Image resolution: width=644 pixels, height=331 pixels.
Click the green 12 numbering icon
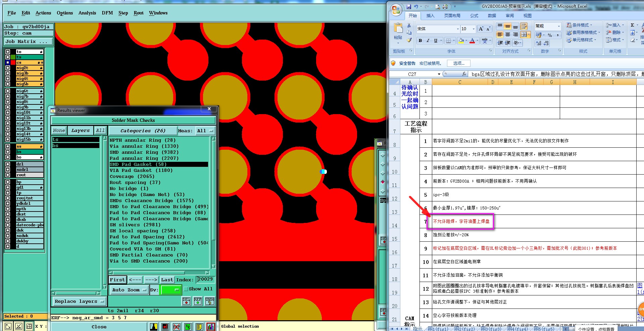[188, 326]
